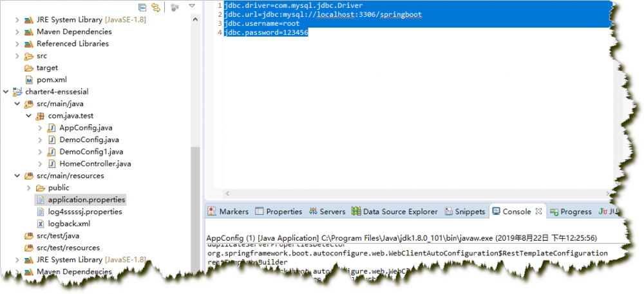Click the log4sssssj.properties file icon
The image size is (644, 294).
(x=40, y=212)
